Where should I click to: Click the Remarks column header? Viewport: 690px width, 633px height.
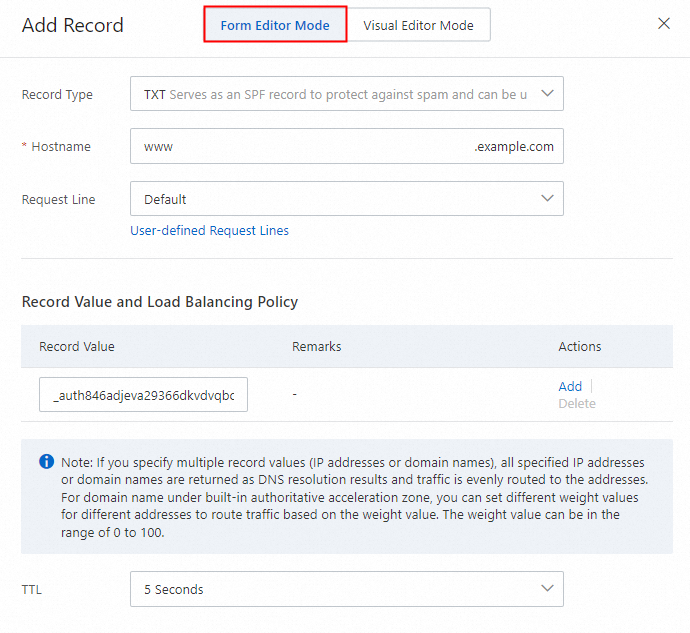click(316, 346)
